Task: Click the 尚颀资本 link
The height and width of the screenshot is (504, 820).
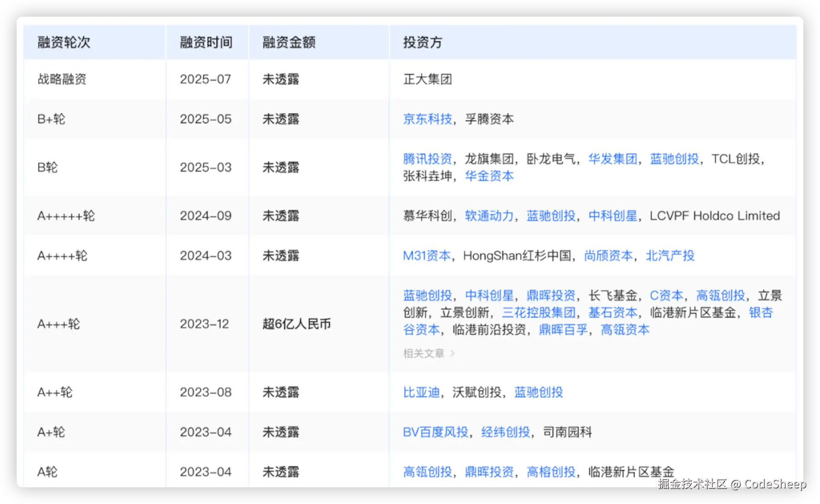Action: (608, 256)
